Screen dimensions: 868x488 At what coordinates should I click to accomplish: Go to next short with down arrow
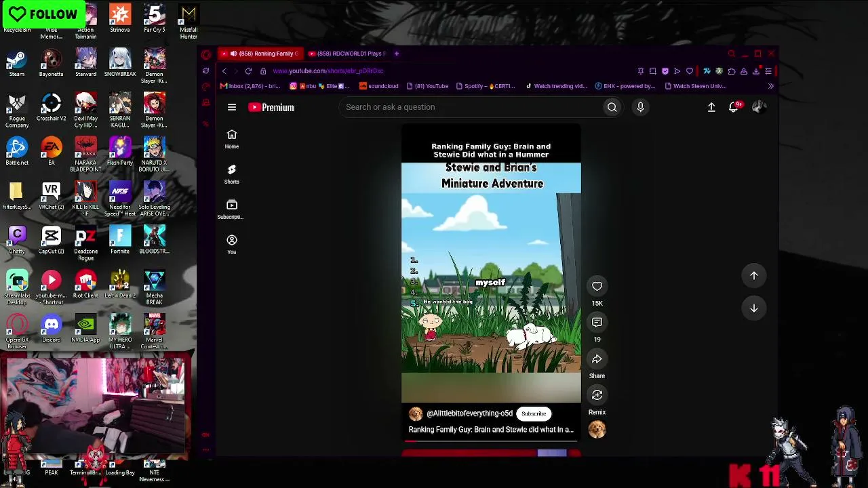(x=753, y=308)
